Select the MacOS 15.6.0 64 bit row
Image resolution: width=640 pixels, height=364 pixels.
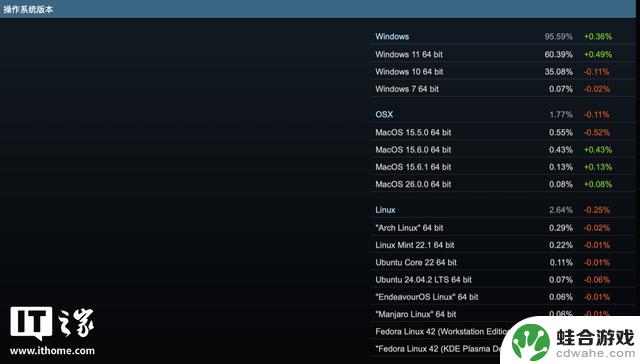pyautogui.click(x=503, y=150)
